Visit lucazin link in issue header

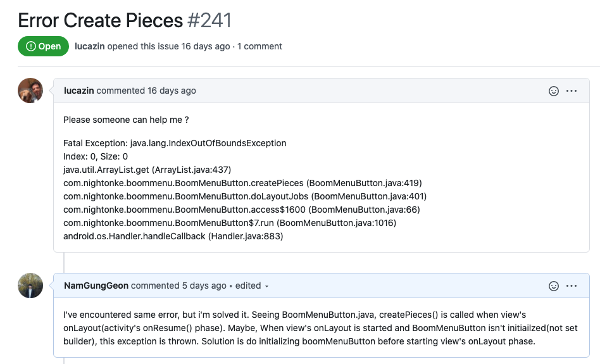pyautogui.click(x=89, y=46)
